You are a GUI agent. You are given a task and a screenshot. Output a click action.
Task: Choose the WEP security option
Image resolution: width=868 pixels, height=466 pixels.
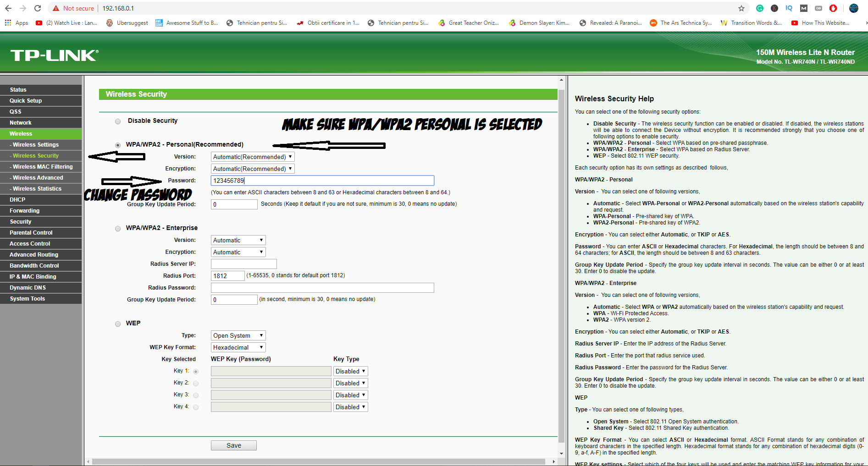118,323
